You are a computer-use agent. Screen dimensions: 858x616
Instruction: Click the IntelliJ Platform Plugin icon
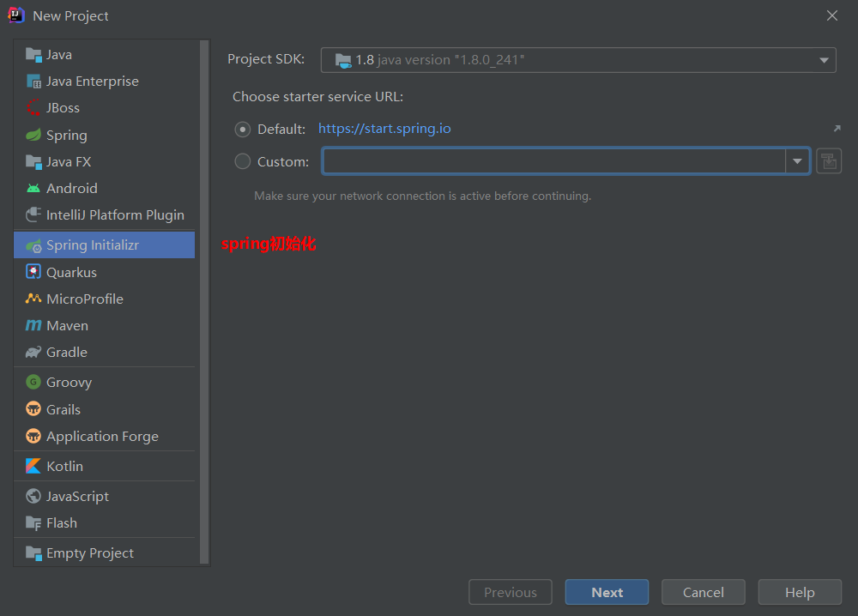[33, 214]
